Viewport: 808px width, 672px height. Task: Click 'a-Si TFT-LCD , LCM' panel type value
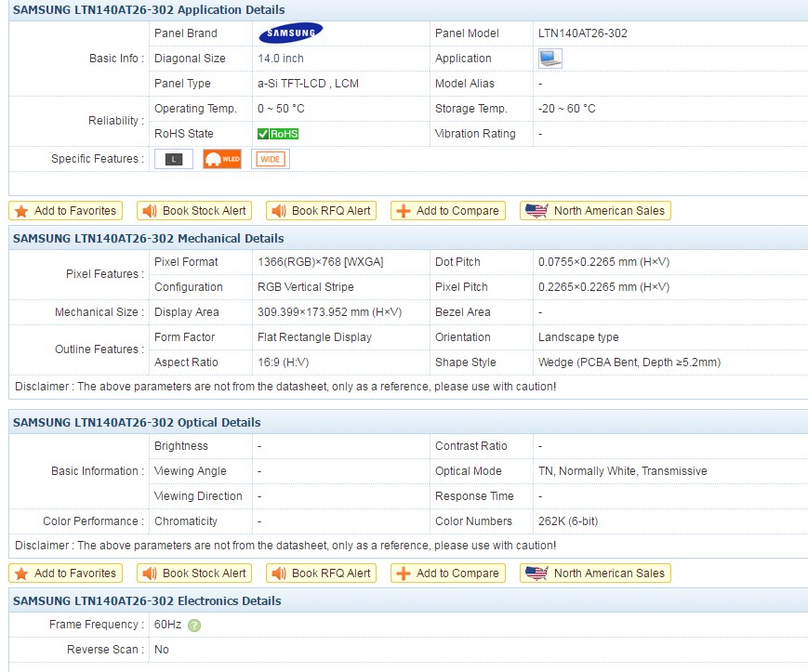(x=308, y=84)
